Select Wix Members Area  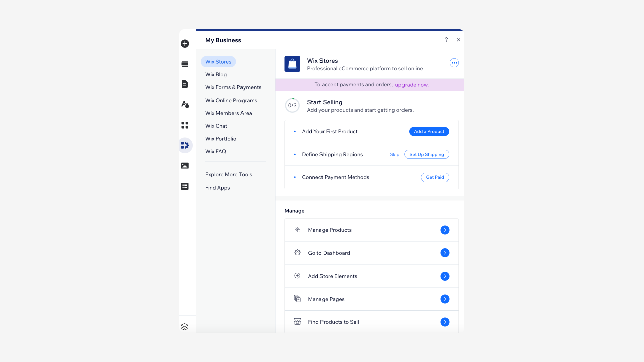pyautogui.click(x=228, y=113)
